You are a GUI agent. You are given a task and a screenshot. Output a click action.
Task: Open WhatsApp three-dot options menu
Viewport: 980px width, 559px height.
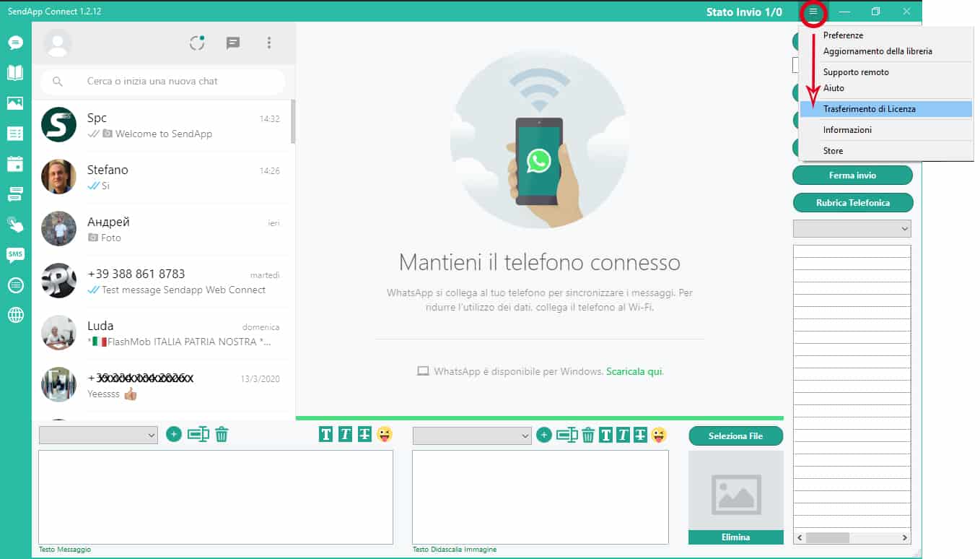pyautogui.click(x=269, y=43)
